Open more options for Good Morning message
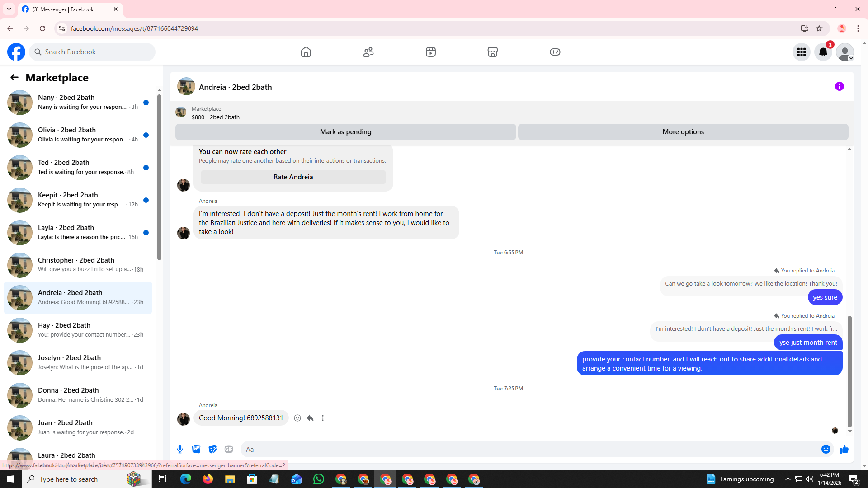Screen dimensions: 868x488 [x=323, y=418]
